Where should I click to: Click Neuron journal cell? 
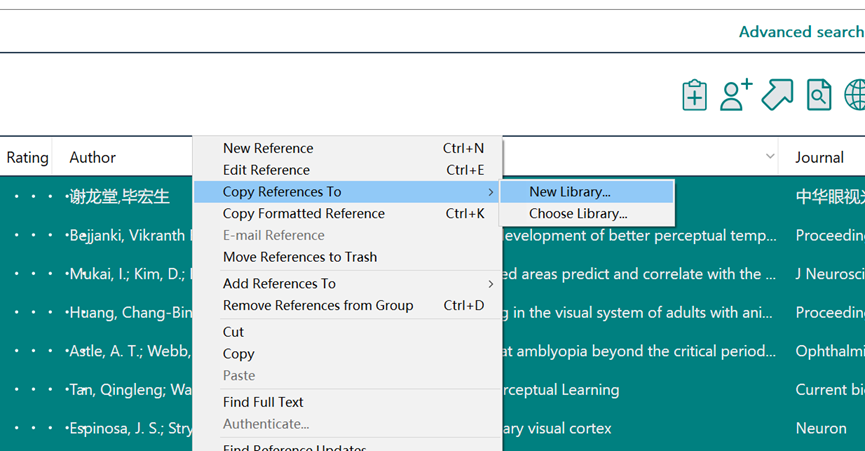pyautogui.click(x=821, y=428)
